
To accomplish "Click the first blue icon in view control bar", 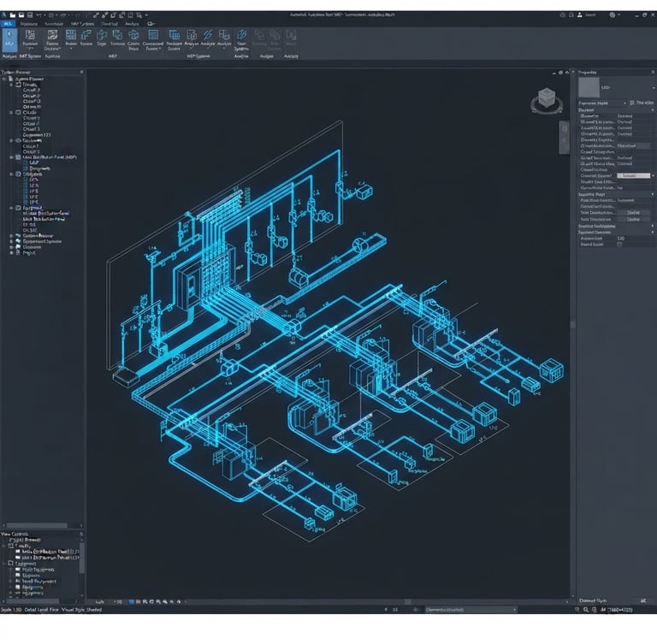I will tap(131, 602).
